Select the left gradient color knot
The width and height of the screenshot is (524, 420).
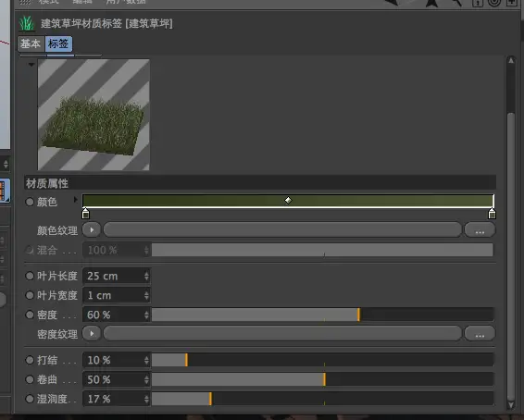coord(85,214)
